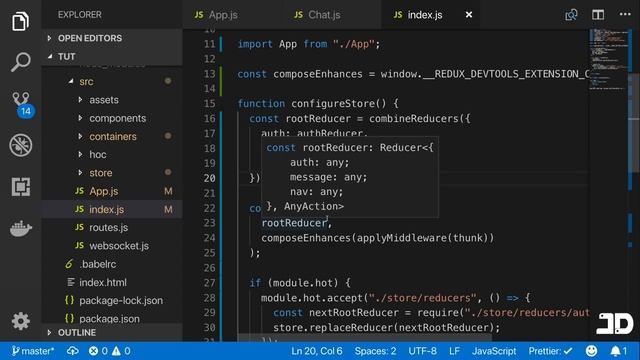Open the Extensions view in activity bar
Viewport: 640px width, 360px height.
click(x=20, y=187)
